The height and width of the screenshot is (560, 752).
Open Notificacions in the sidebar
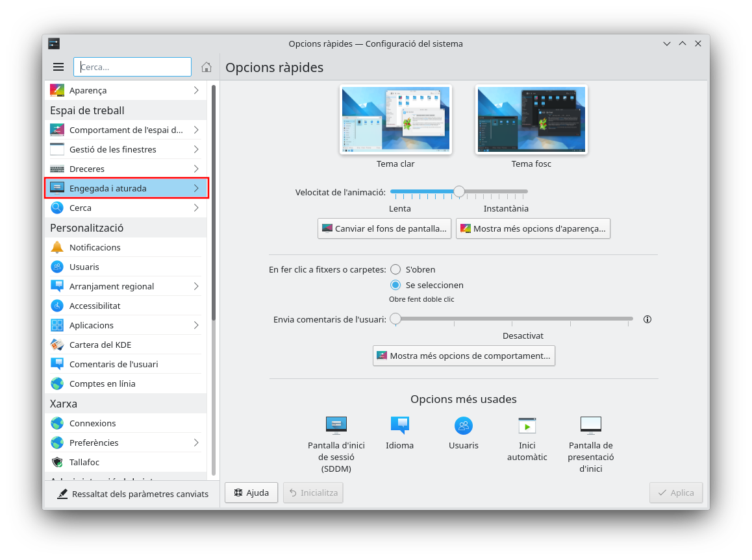point(95,247)
